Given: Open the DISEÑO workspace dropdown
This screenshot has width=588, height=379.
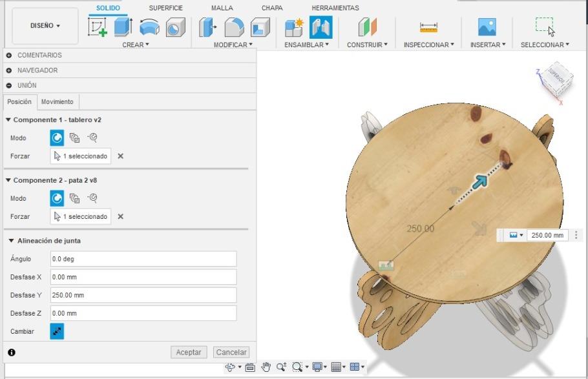Looking at the screenshot, I should pos(45,26).
